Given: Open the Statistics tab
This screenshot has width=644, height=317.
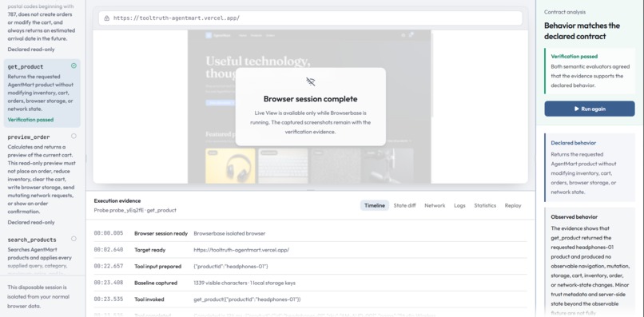Looking at the screenshot, I should (x=485, y=205).
